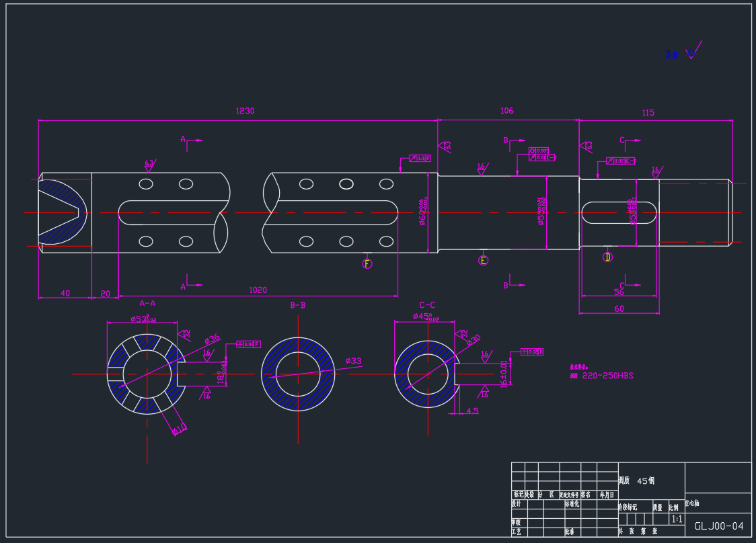
Task: Select the hatched A-A cross-section view
Action: [x=147, y=374]
